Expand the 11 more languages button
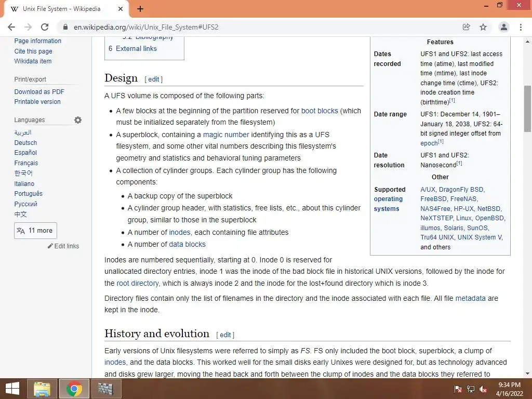Viewport: 532px width, 399px height. (36, 231)
